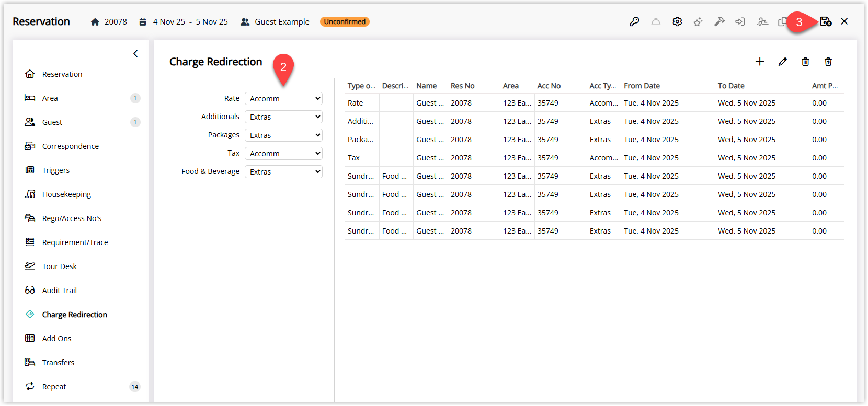The image size is (868, 406).
Task: Click the Save and Exit icon
Action: click(x=826, y=21)
